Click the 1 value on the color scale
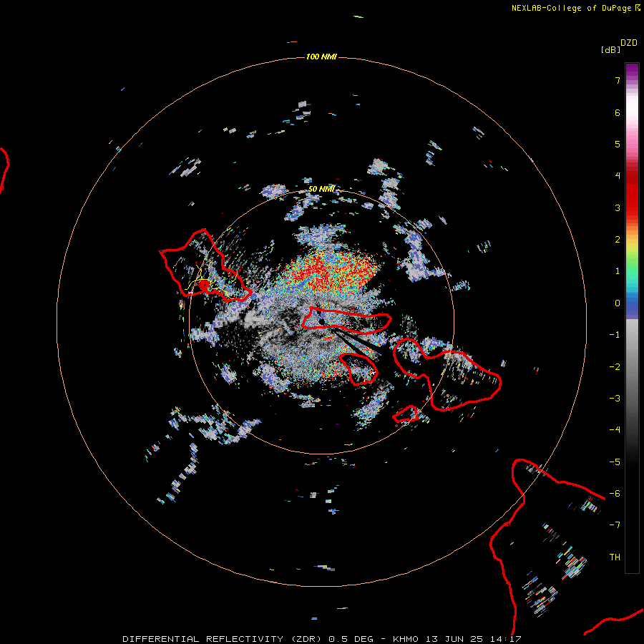The width and height of the screenshot is (644, 644). [618, 271]
